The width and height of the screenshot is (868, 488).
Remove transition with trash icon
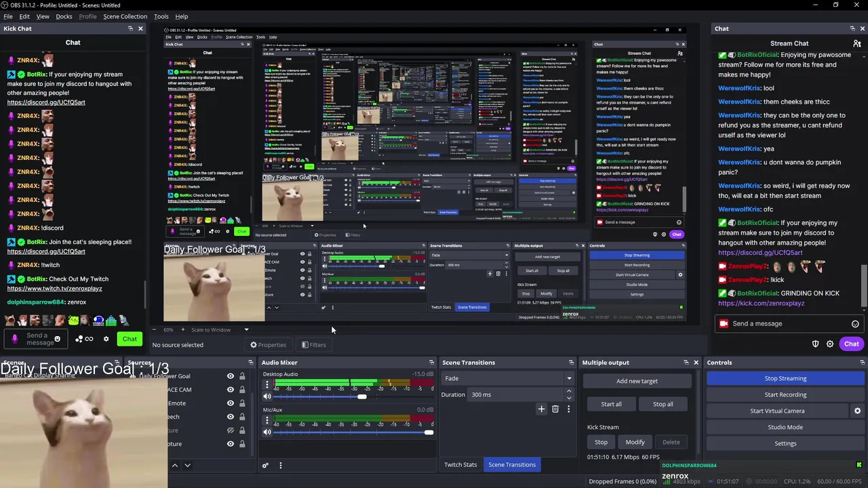pyautogui.click(x=555, y=409)
